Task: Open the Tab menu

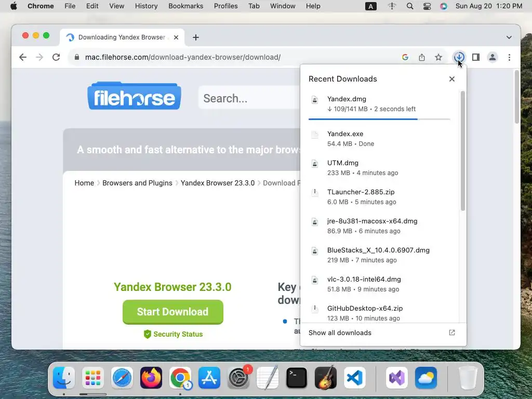Action: 254,6
